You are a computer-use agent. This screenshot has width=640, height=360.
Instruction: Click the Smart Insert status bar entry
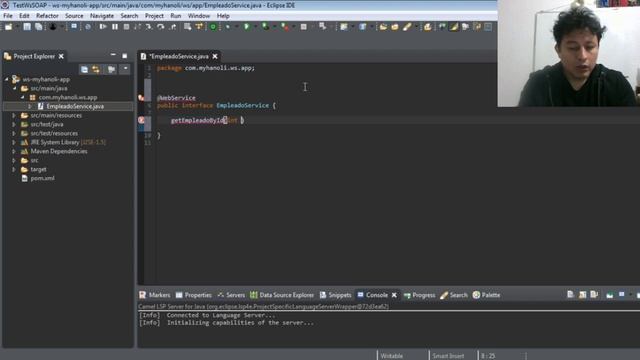(448, 356)
